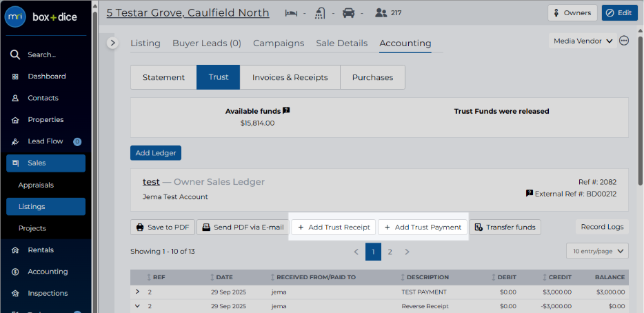Click the Dashboard grid icon
Screen dimensions: 644x313
[15, 77]
